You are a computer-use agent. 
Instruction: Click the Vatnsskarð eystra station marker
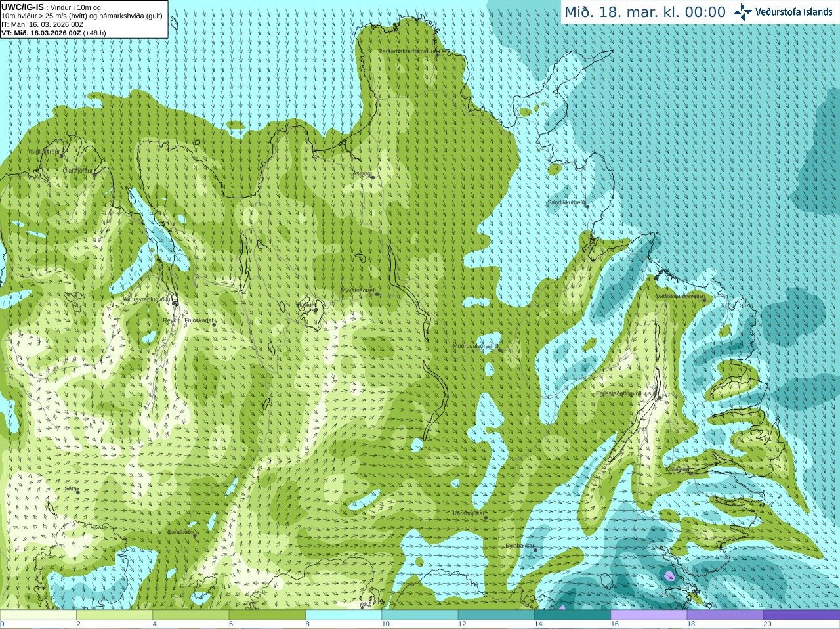click(x=704, y=301)
